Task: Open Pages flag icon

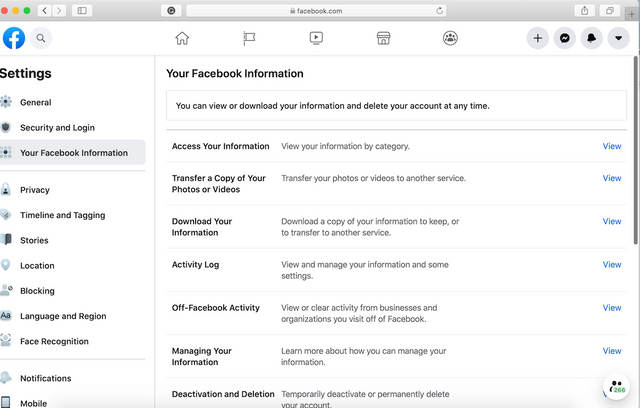Action: [249, 38]
